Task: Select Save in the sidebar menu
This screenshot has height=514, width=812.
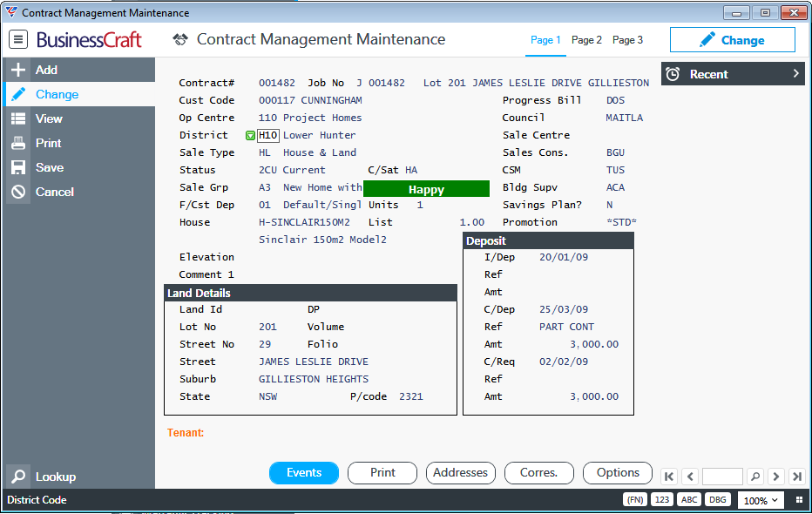Action: click(x=79, y=167)
